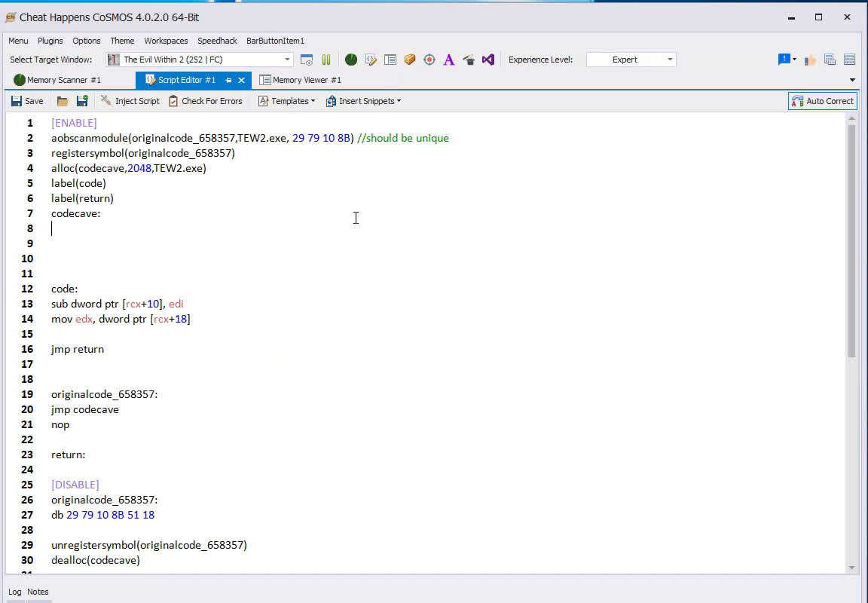The image size is (868, 603).
Task: Click the [DISABLE] line in the script
Action: pyautogui.click(x=75, y=485)
